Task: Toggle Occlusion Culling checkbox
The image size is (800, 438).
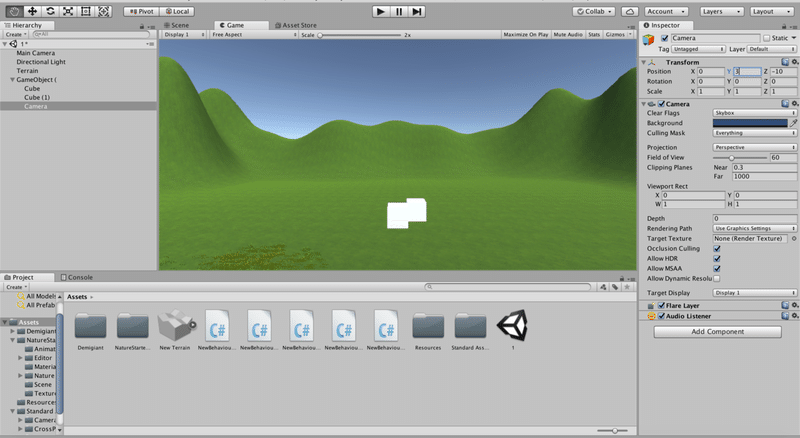Action: [x=717, y=249]
